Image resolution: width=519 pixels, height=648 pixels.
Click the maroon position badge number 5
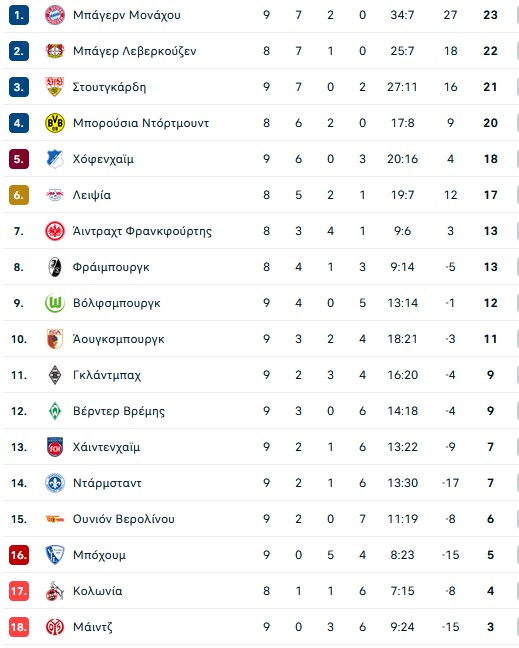click(x=19, y=159)
